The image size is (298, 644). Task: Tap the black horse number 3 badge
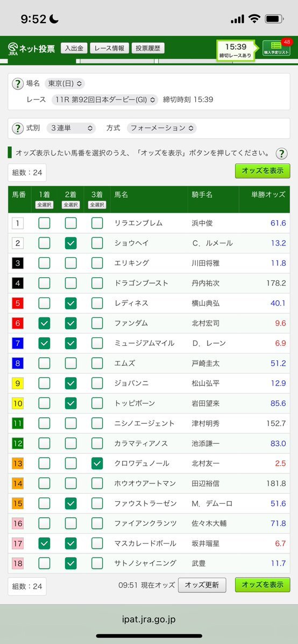pos(18,263)
